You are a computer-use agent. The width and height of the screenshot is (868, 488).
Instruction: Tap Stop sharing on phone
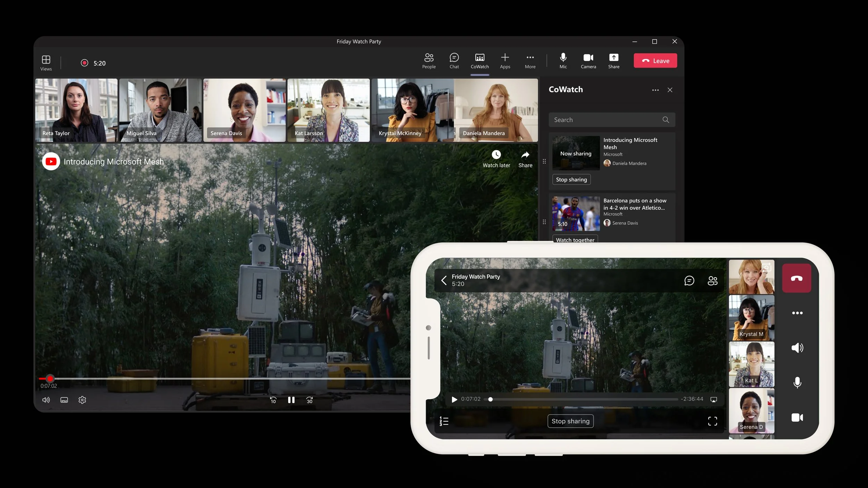tap(570, 421)
